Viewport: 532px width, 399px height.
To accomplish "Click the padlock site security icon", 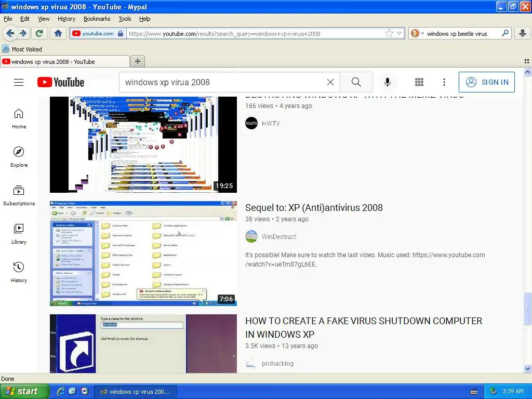I will [121, 33].
